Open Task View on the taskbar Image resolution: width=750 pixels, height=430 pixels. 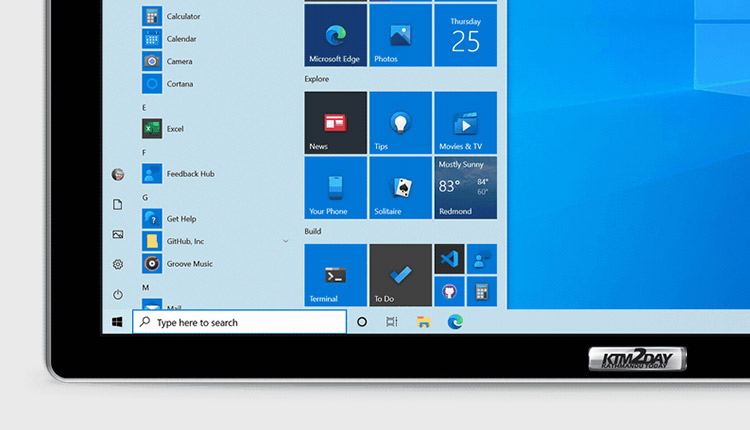(392, 322)
